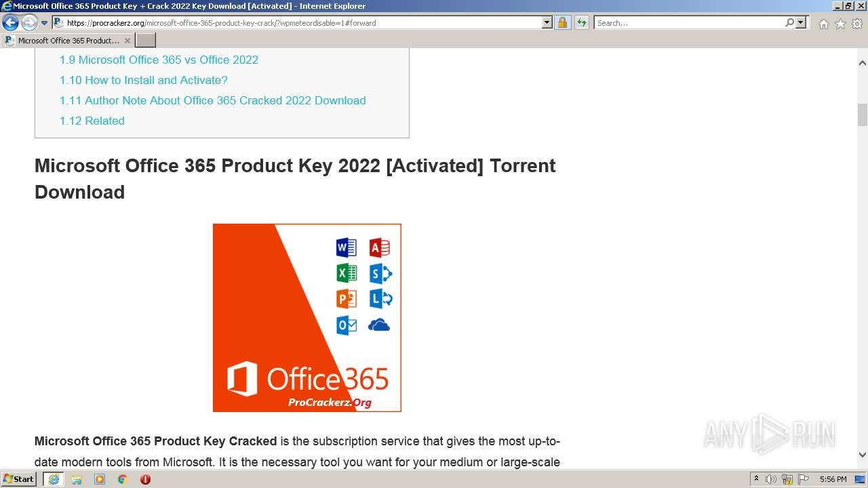Close the Microsoft Office 365 Product tab
This screenshot has width=868, height=488.
coord(127,41)
